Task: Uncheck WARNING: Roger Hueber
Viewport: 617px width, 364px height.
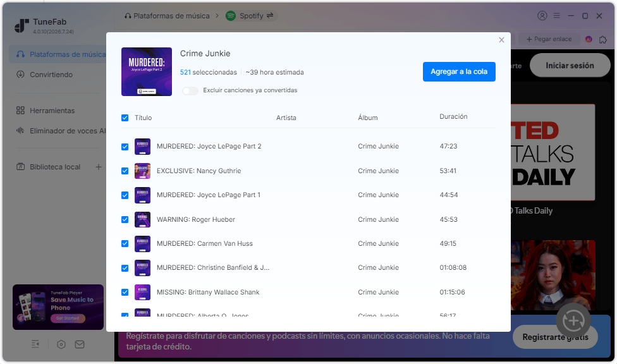Action: click(125, 219)
